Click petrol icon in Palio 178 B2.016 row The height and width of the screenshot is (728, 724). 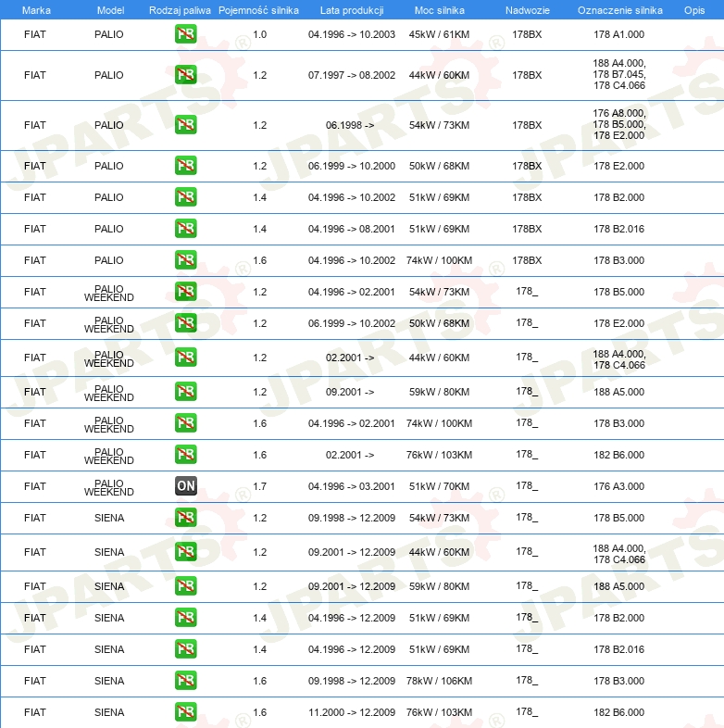tap(185, 229)
